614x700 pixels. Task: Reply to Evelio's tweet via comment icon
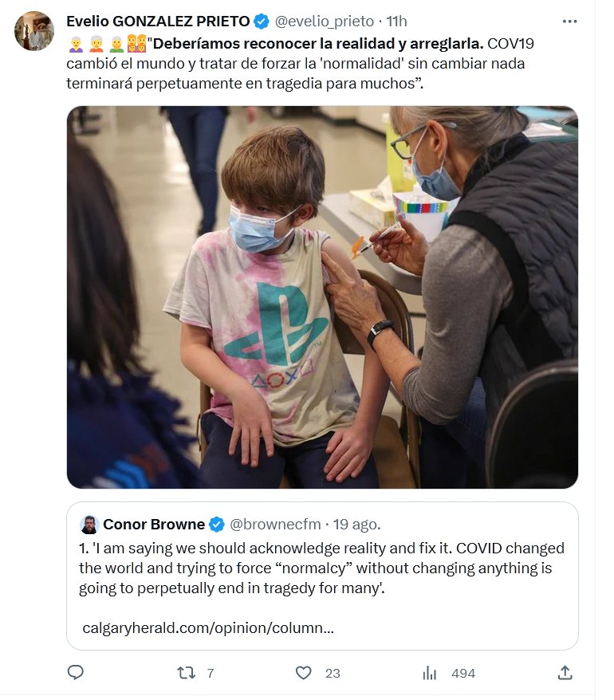76,673
